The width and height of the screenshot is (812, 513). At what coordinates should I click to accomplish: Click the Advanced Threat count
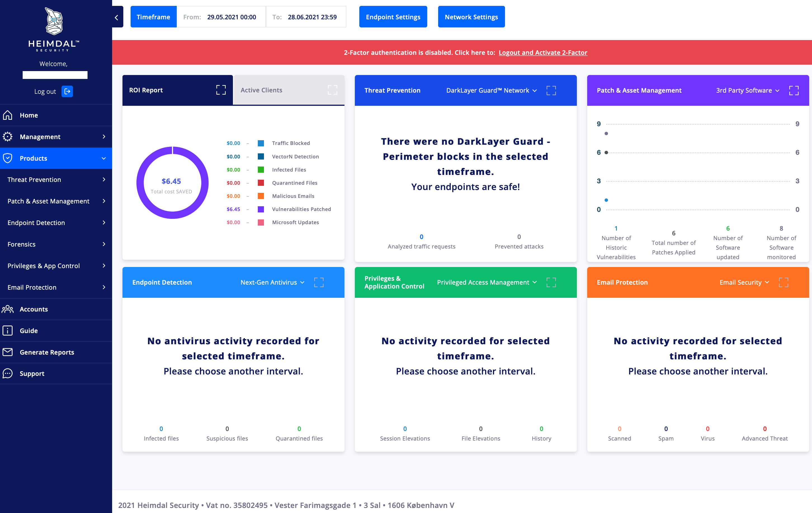tap(765, 429)
